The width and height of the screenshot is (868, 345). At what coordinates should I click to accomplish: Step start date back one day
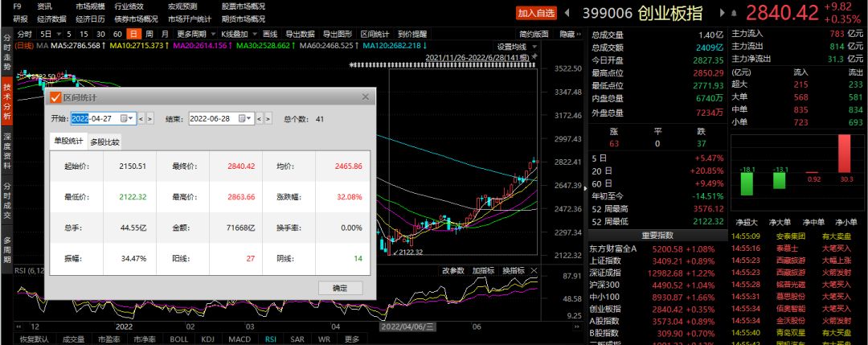(x=141, y=119)
